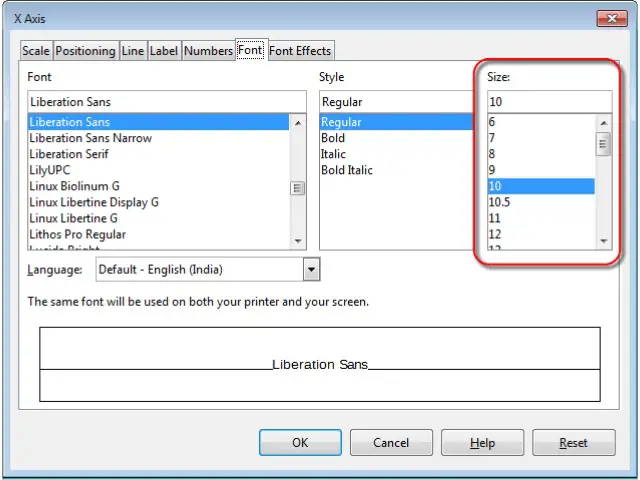The width and height of the screenshot is (640, 480).
Task: Pick LilyUPC from the font list
Action: [158, 170]
